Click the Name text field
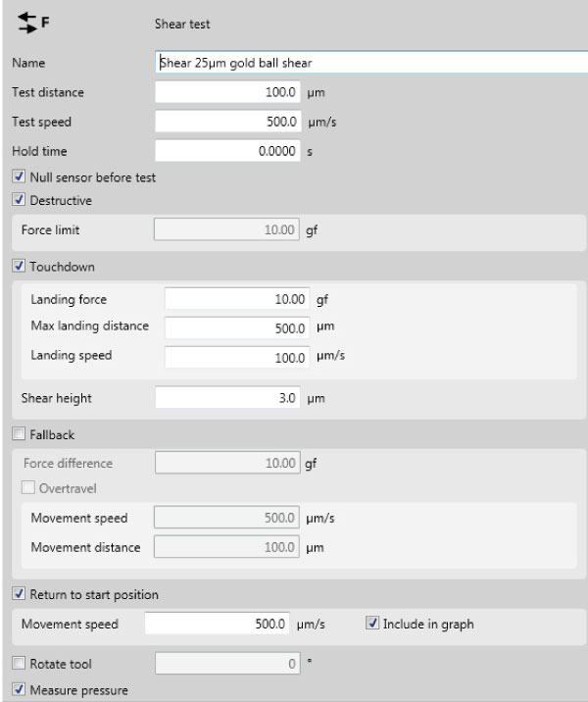This screenshot has width=588, height=702. 370,63
